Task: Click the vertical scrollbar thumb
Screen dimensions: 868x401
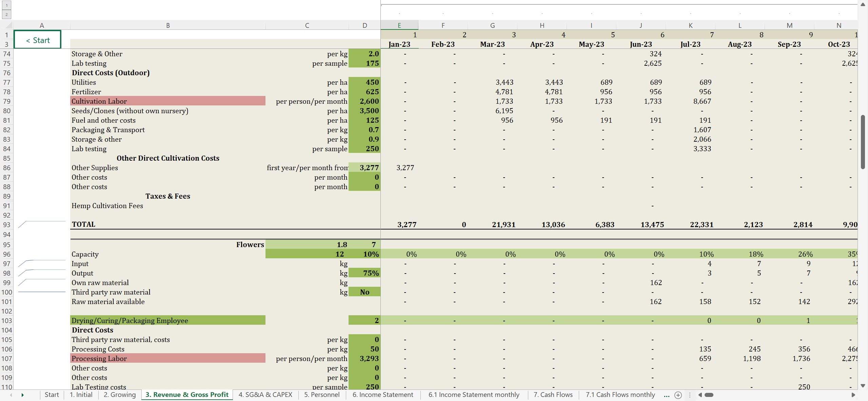Action: tap(863, 142)
